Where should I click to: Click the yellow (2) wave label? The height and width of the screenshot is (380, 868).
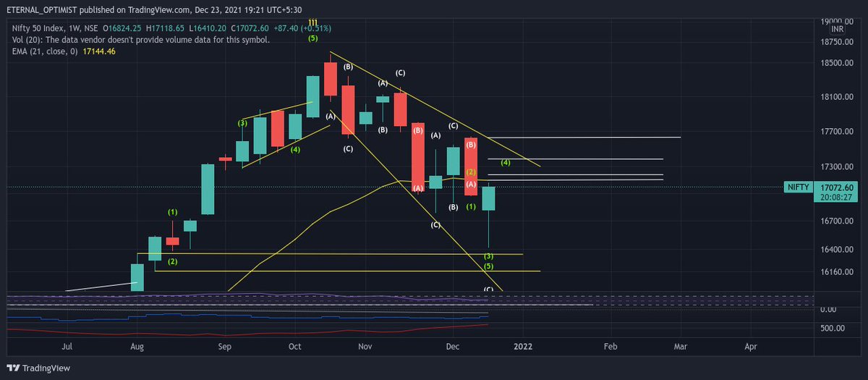pos(470,172)
